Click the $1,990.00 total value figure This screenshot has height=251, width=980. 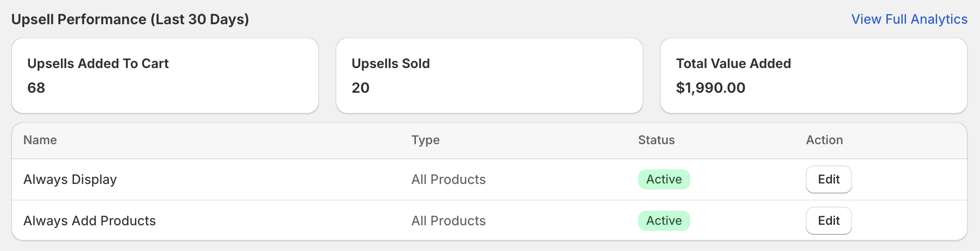point(710,88)
